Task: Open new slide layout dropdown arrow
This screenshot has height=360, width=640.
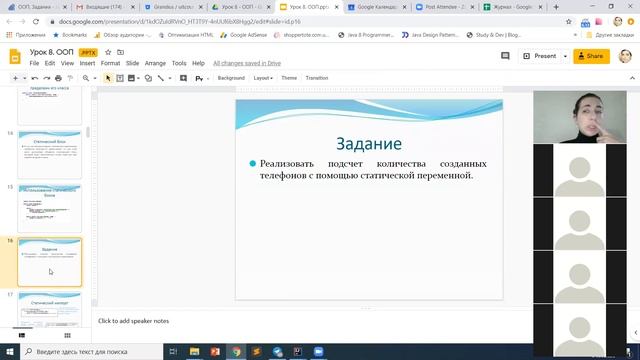Action: pyautogui.click(x=24, y=78)
